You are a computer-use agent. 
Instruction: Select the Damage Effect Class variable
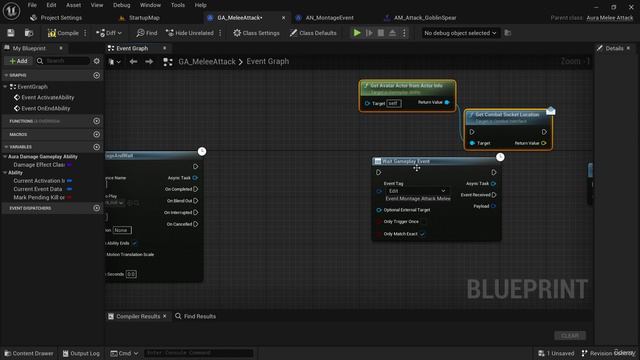(x=39, y=165)
